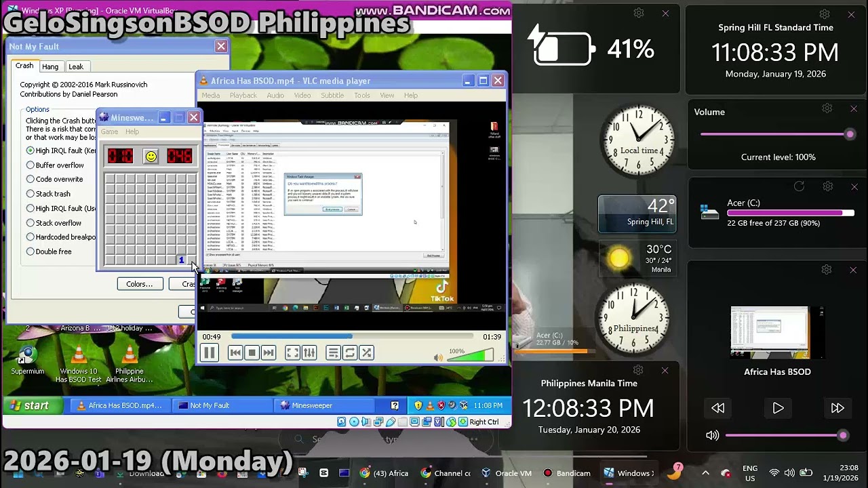Image resolution: width=868 pixels, height=488 pixels.
Task: Open the VLC Video menu
Action: (302, 96)
